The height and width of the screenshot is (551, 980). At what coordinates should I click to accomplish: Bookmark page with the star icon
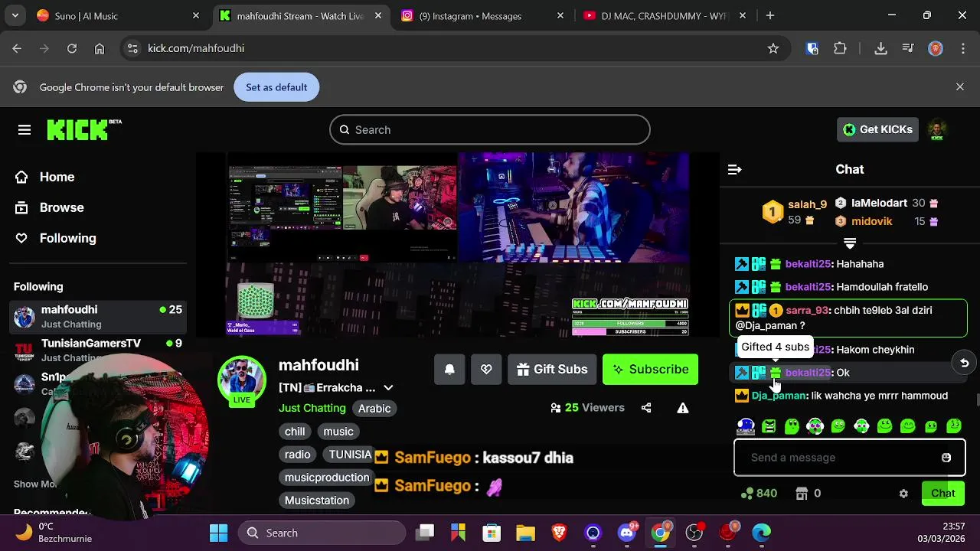[773, 48]
